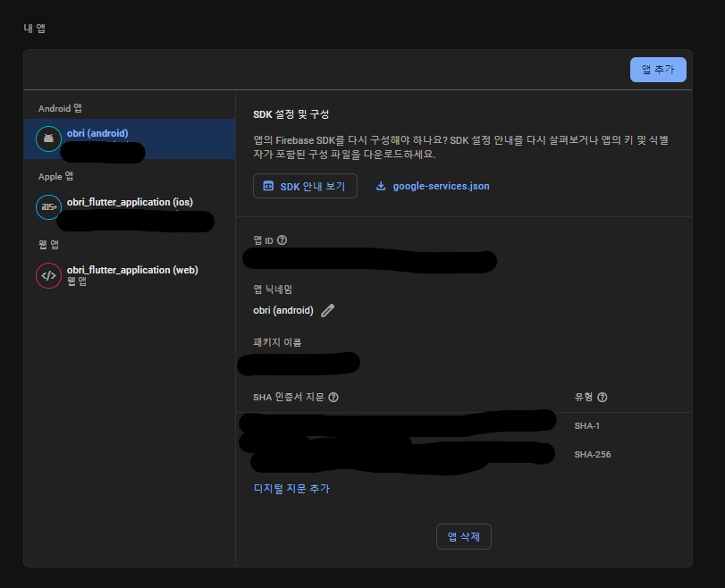This screenshot has width=725, height=588.
Task: Click the Android 앱 section label
Action: pos(60,108)
